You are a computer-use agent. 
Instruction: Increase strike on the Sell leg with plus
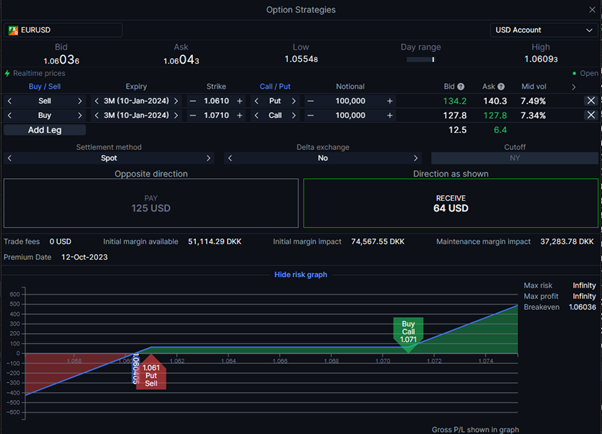click(240, 101)
